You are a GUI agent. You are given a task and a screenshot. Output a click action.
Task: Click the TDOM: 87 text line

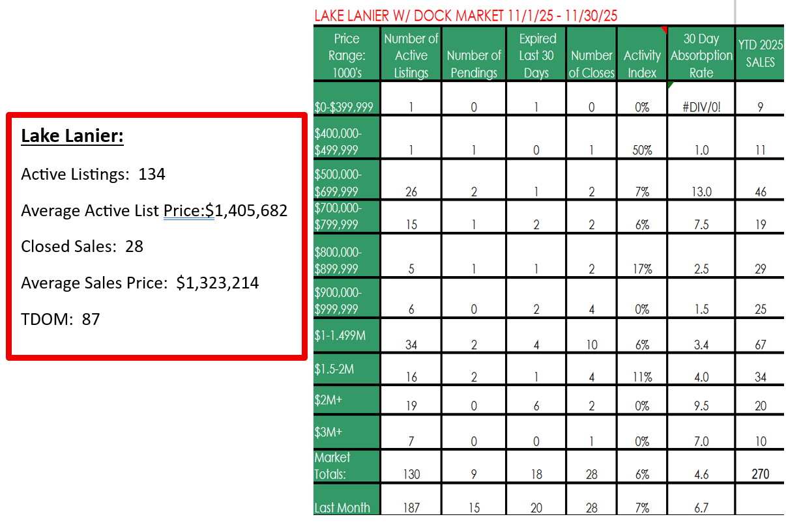[x=60, y=319]
